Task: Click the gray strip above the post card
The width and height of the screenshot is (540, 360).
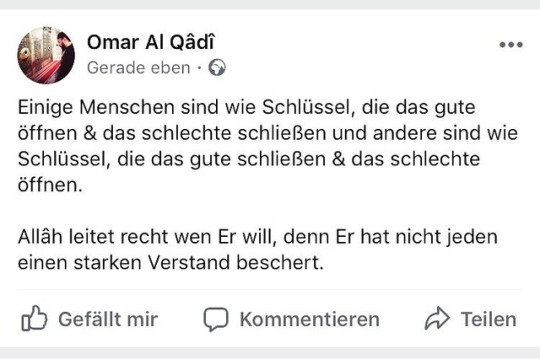Action: [270, 4]
